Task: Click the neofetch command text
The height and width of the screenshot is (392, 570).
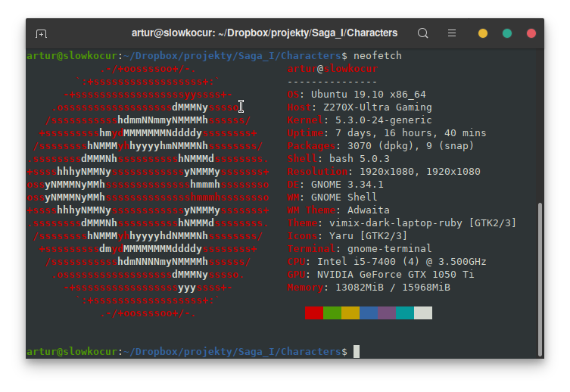Action: point(378,56)
